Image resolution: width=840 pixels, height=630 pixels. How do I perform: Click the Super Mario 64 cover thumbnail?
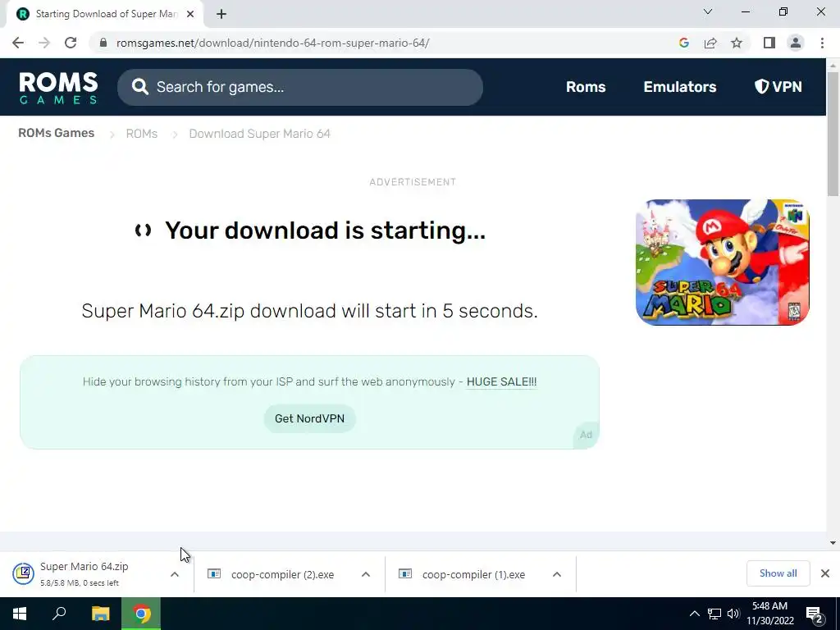click(x=722, y=262)
